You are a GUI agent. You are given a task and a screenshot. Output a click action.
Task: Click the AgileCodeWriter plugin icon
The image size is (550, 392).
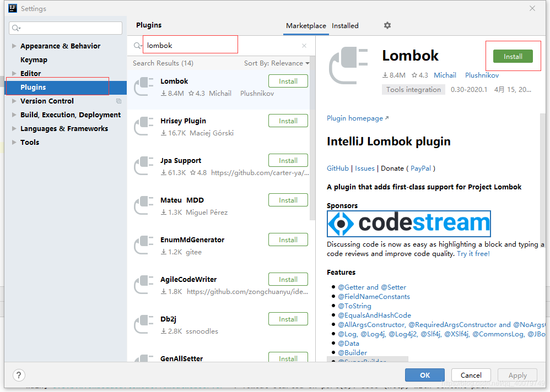pyautogui.click(x=144, y=285)
